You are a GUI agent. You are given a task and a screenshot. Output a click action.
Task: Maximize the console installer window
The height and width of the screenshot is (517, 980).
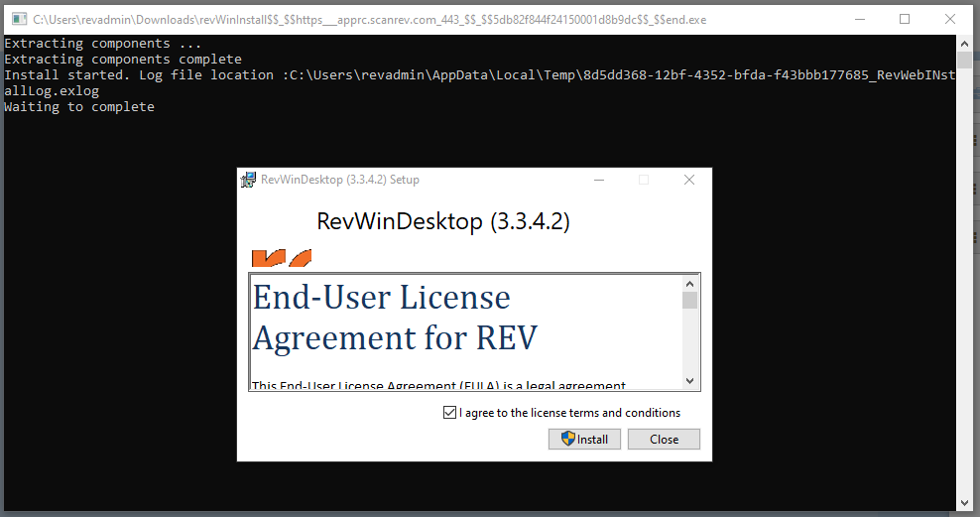905,20
